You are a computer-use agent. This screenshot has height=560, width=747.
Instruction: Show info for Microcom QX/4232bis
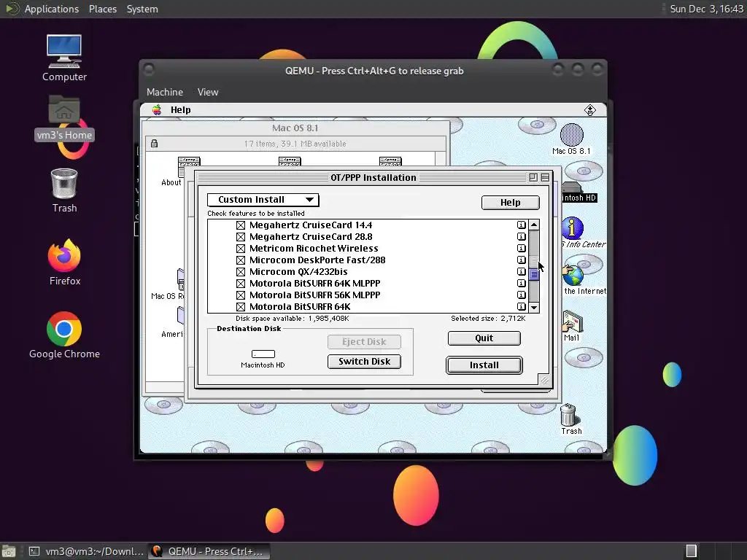521,271
